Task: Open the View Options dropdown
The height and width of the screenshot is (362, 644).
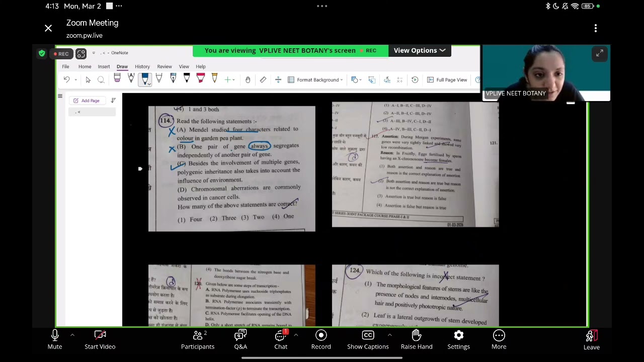Action: (420, 50)
